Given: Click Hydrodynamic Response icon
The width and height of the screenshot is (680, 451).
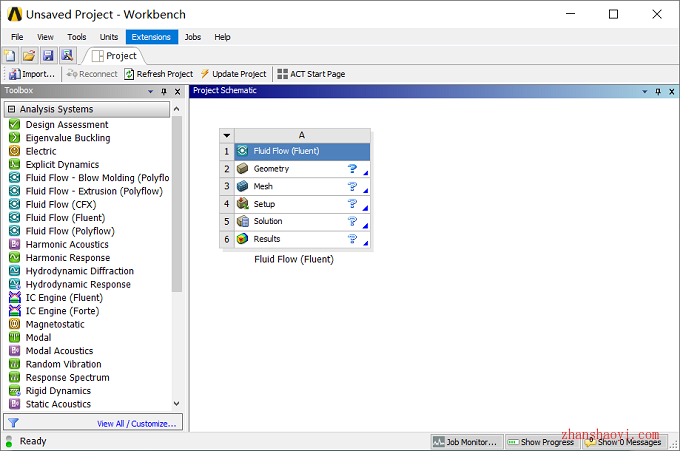Looking at the screenshot, I should [14, 284].
